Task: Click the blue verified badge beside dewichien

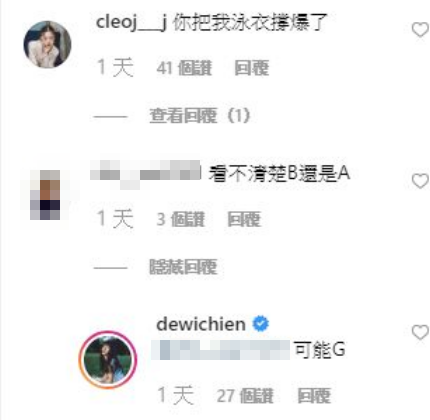Action: click(x=261, y=324)
